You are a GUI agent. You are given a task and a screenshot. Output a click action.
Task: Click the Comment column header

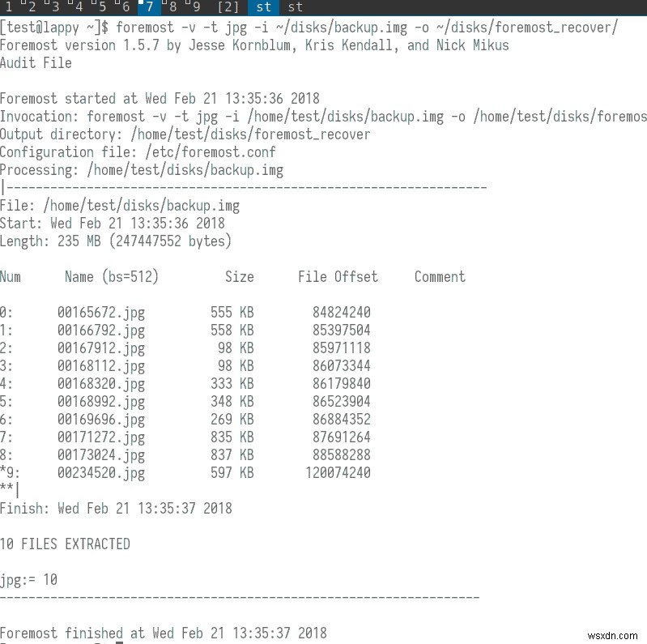440,276
